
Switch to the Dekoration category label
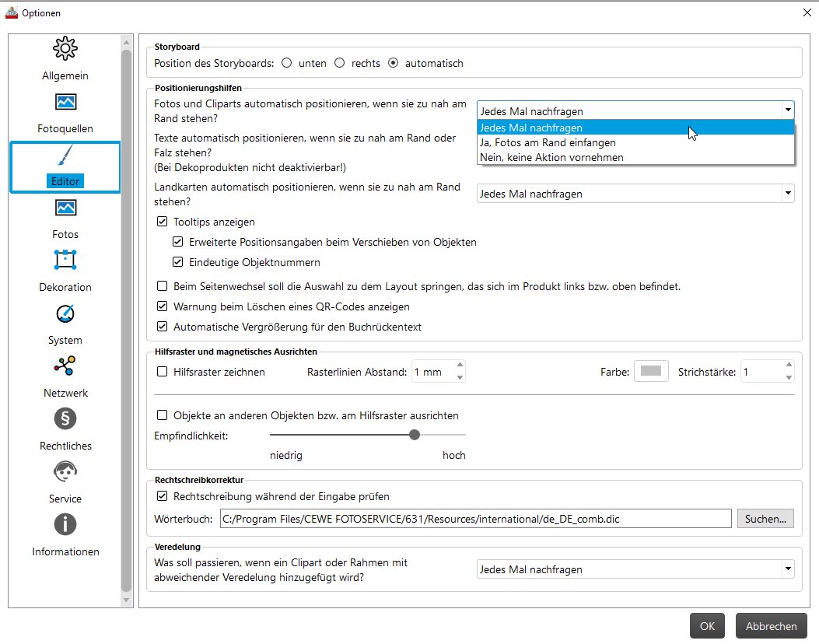[x=65, y=287]
